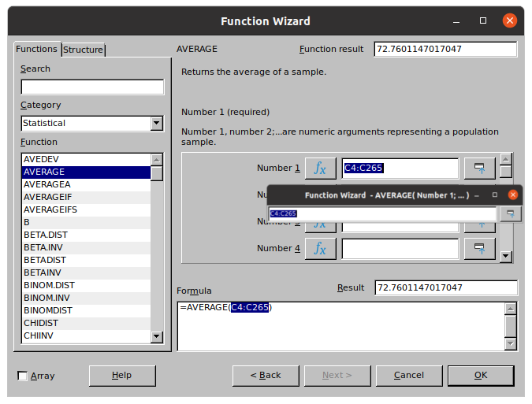Click up arrow of function list scrollbar
The width and height of the screenshot is (532, 404).
(x=156, y=160)
